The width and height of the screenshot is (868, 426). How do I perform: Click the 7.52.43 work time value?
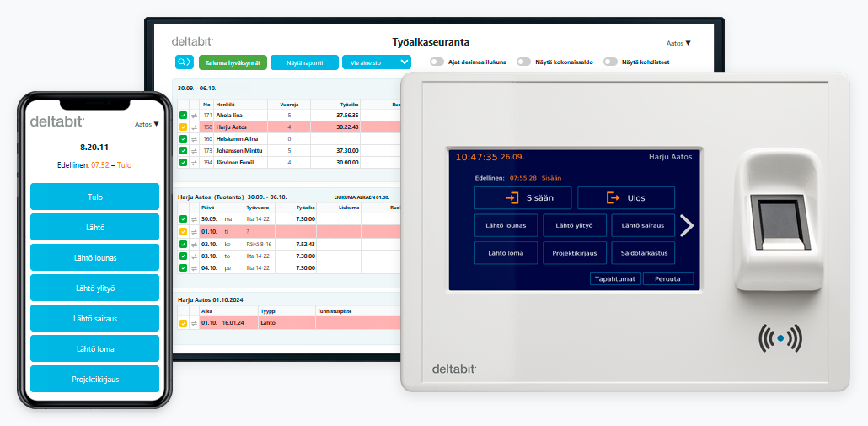point(304,244)
